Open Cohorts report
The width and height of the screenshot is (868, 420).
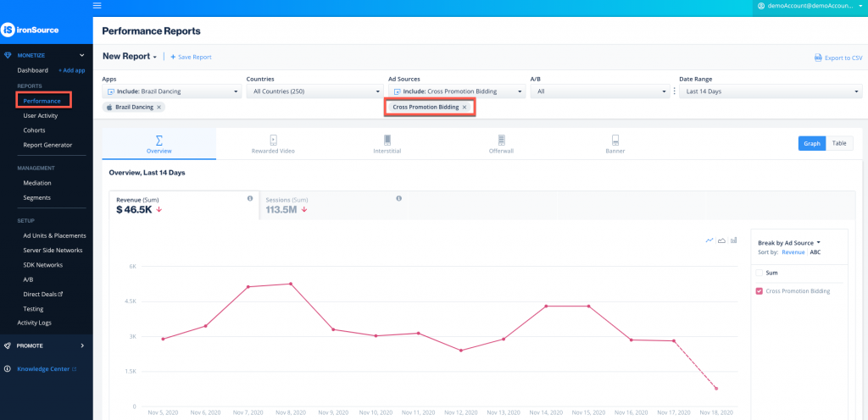pos(34,130)
